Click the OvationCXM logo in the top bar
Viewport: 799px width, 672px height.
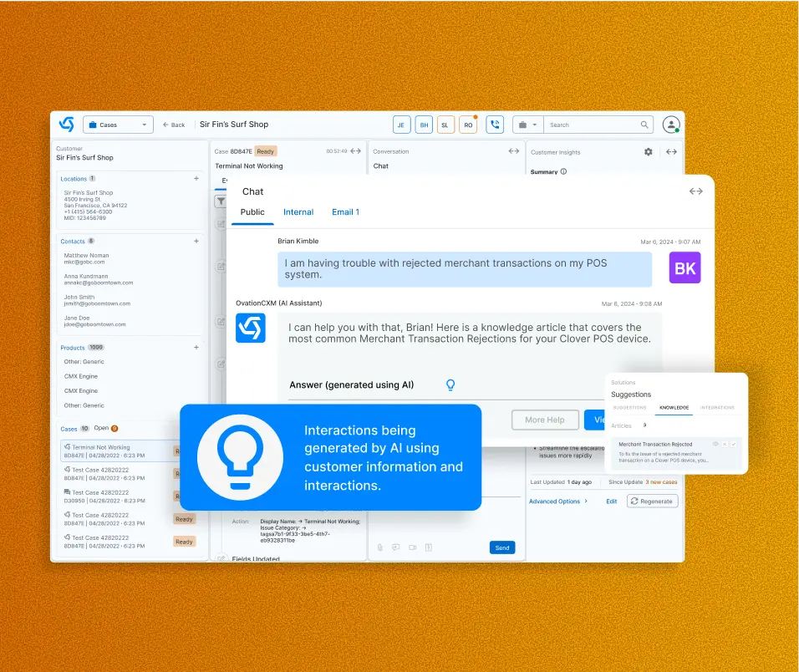click(67, 125)
